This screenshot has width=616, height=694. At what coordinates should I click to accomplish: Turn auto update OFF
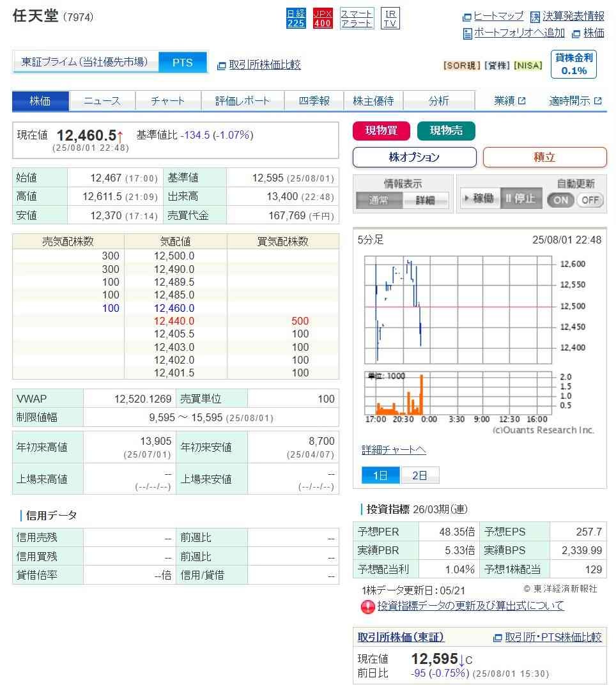tap(590, 200)
